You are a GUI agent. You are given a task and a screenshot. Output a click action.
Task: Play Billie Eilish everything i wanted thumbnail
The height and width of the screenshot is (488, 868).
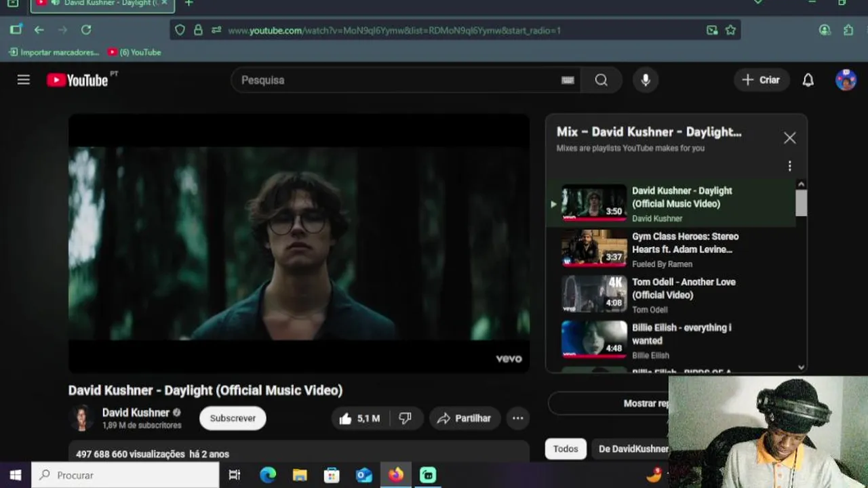coord(594,339)
